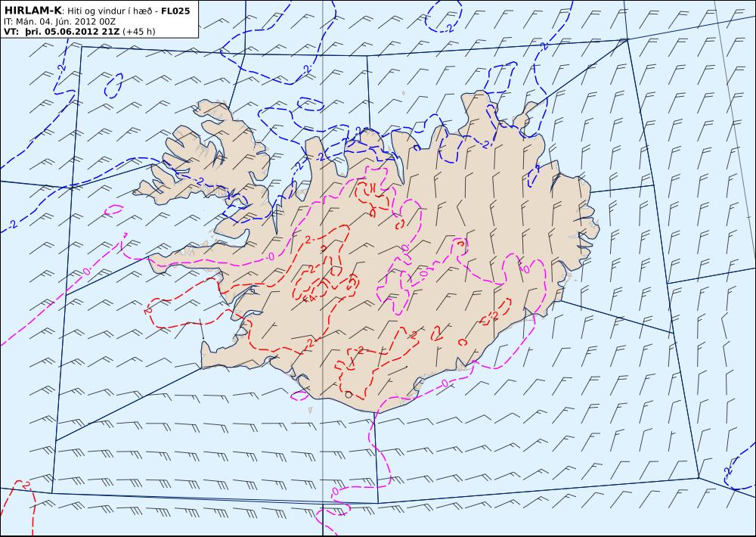Click the FL025 flight level label
This screenshot has width=756, height=537.
pos(175,11)
